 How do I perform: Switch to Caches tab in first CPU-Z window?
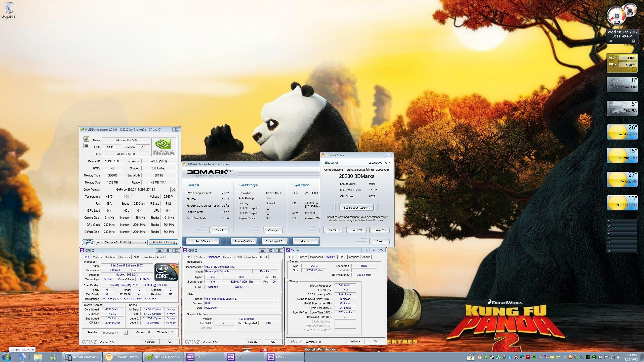pyautogui.click(x=97, y=257)
